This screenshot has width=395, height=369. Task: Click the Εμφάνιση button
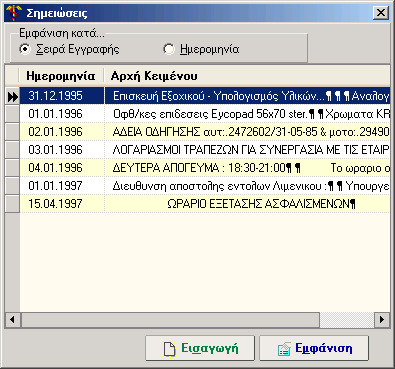314,348
